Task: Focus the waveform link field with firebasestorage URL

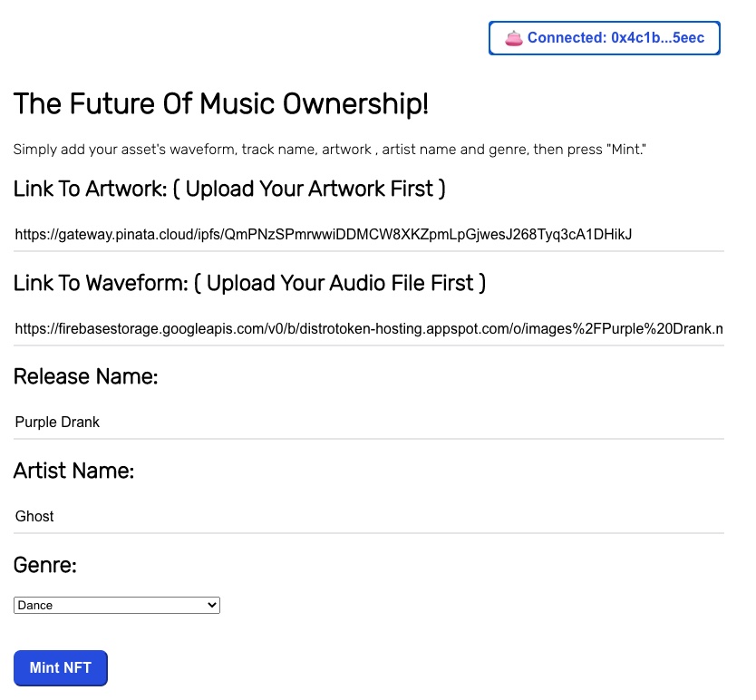Action: (368, 329)
